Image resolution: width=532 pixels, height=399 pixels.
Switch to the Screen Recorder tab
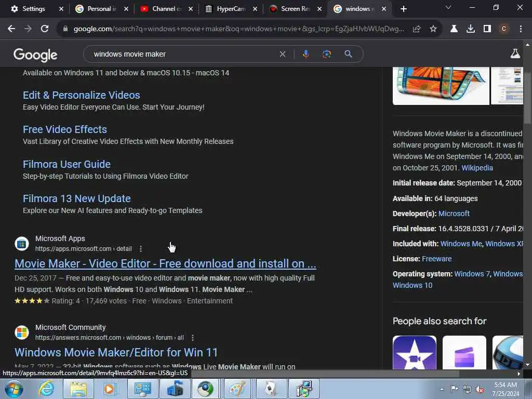point(294,9)
